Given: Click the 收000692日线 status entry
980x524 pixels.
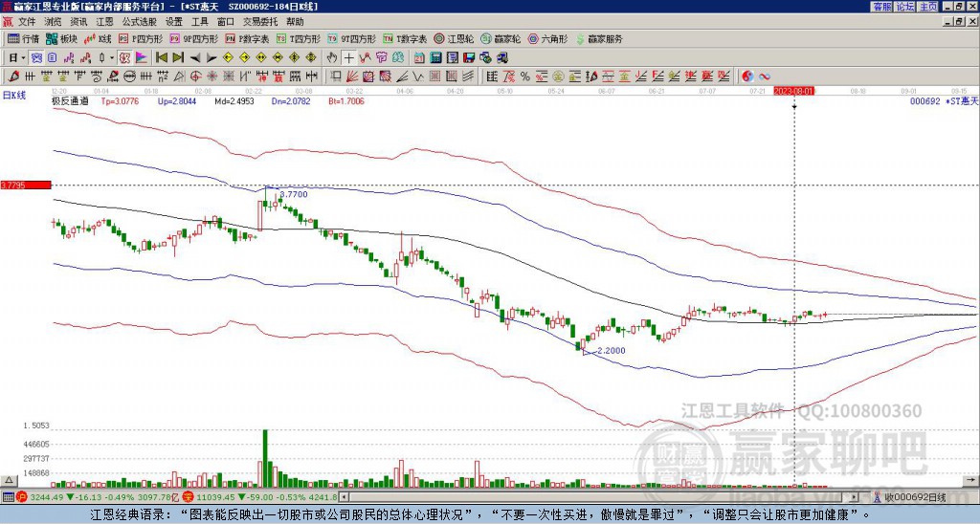Looking at the screenshot, I should click(x=915, y=497).
